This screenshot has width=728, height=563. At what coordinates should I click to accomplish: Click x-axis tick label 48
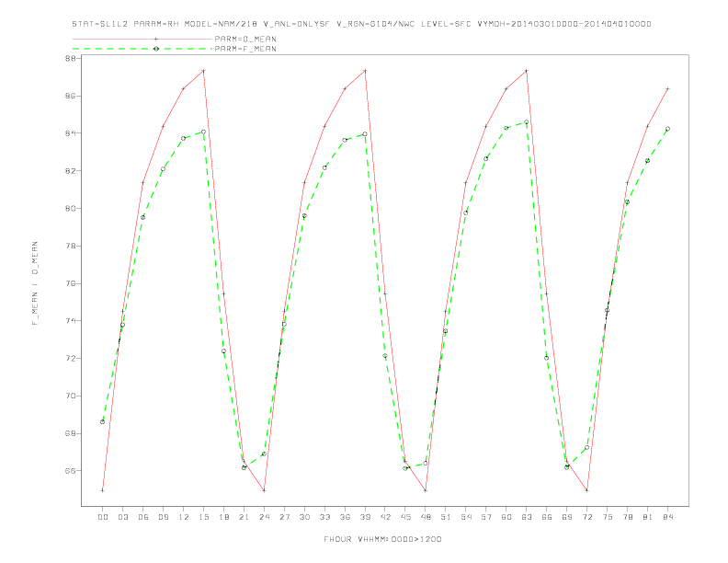point(426,517)
